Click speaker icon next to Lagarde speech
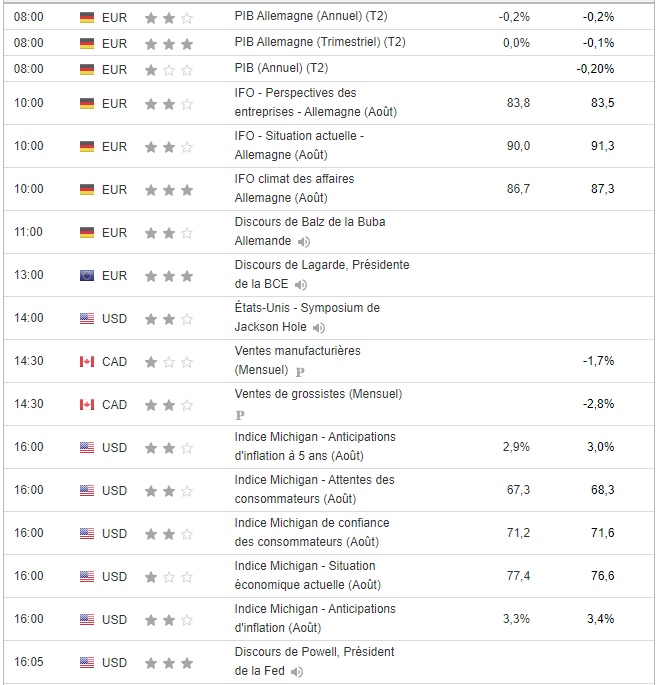The height and width of the screenshot is (685, 656). [301, 285]
